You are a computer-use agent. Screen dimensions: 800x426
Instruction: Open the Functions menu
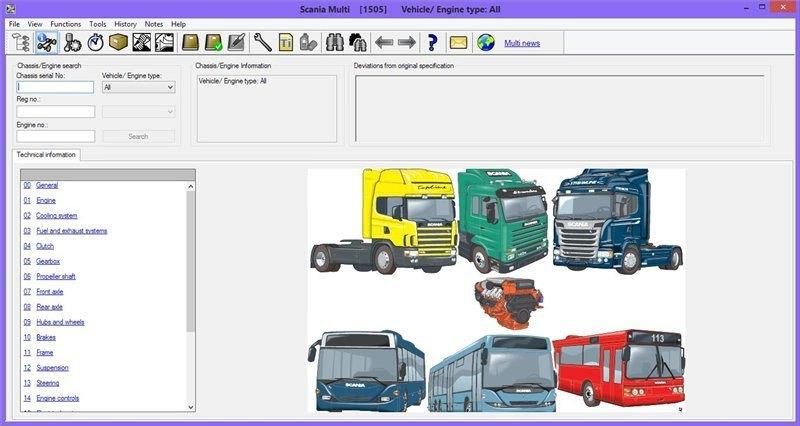point(66,24)
